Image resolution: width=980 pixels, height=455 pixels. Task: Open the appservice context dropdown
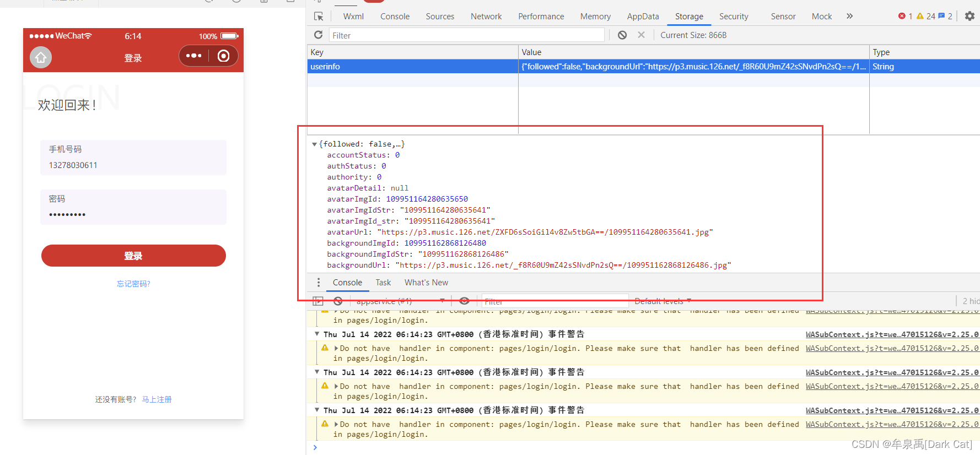tap(400, 301)
